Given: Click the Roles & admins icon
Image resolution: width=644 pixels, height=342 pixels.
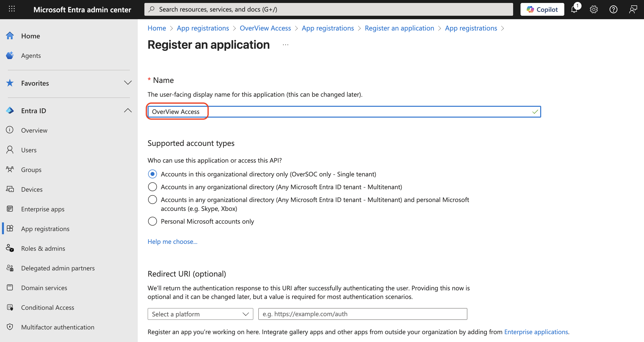Looking at the screenshot, I should click(10, 248).
